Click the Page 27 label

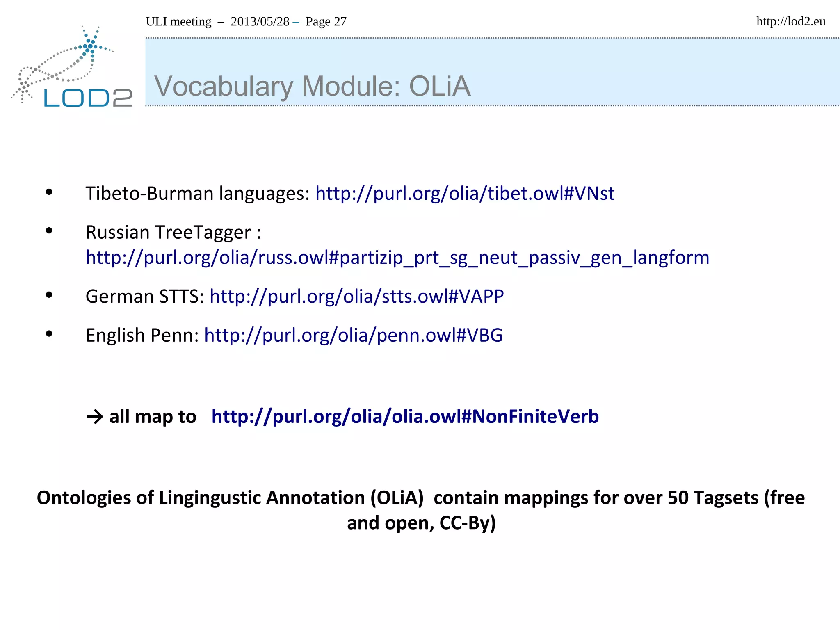pyautogui.click(x=326, y=21)
